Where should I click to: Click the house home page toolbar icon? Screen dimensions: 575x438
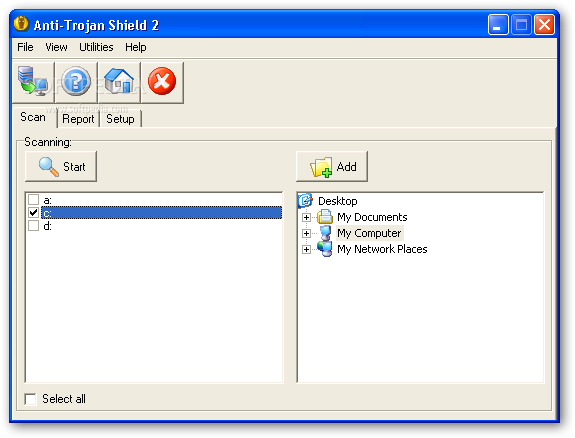point(119,82)
